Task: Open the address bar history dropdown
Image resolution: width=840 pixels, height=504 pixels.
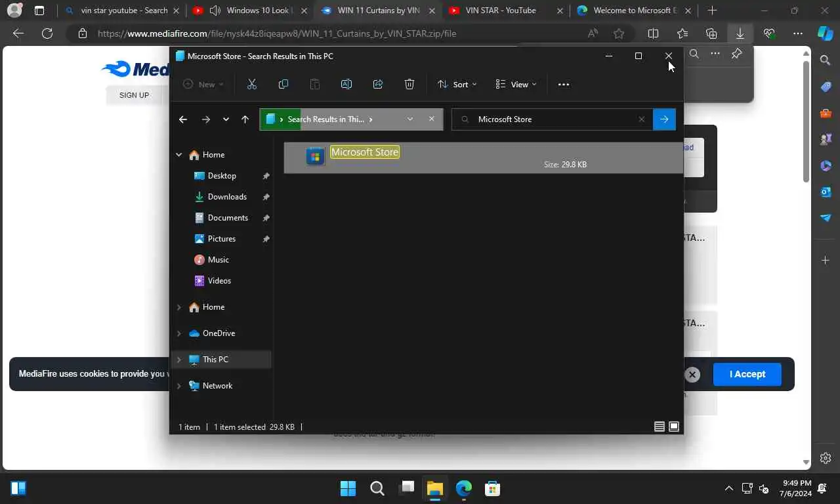Action: 410,119
